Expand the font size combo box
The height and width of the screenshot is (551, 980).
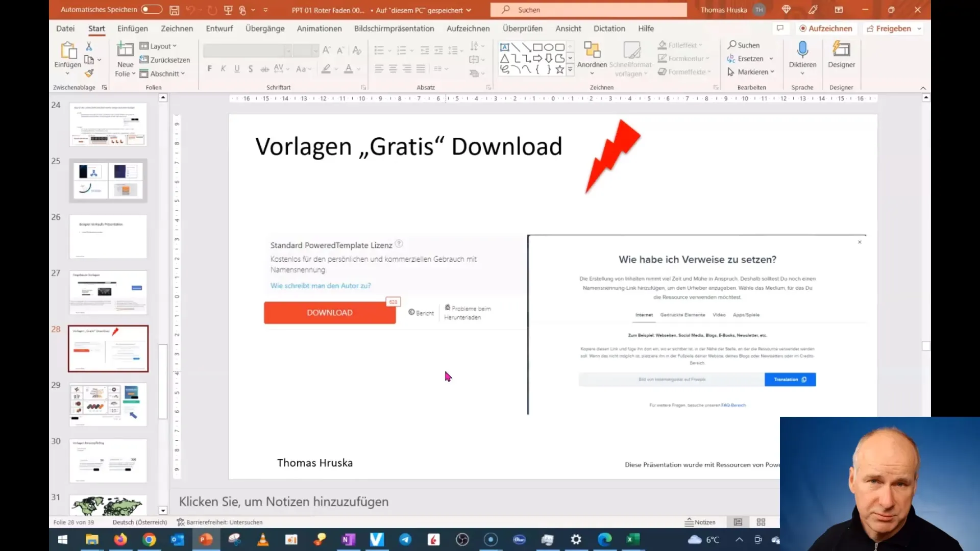pos(315,50)
